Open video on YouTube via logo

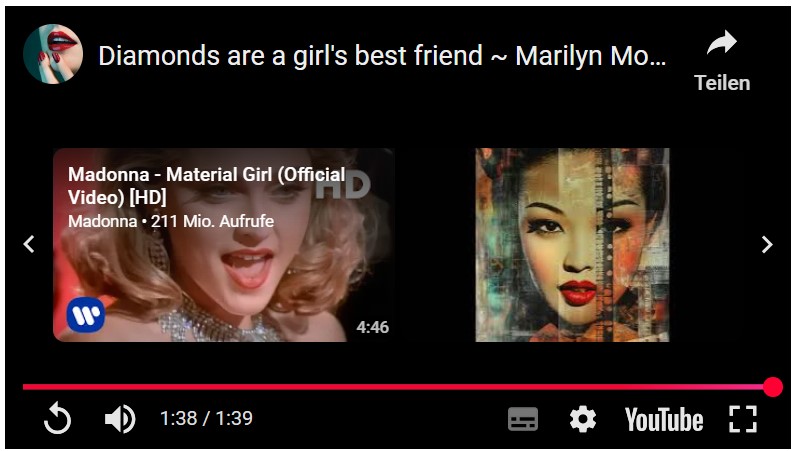point(664,419)
